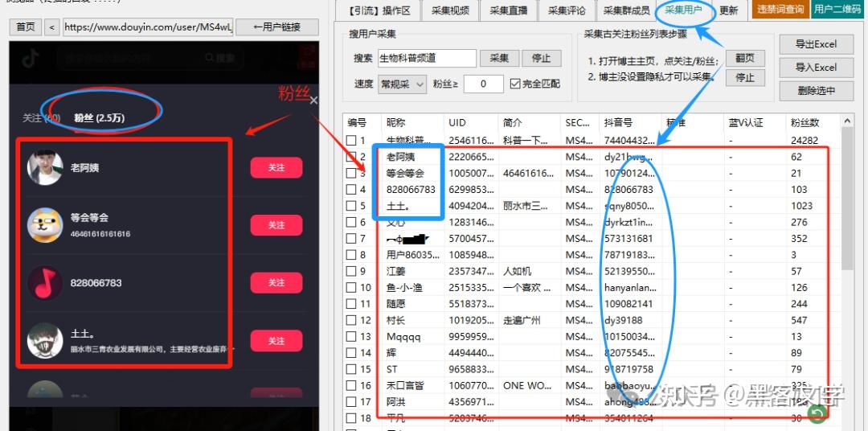Image resolution: width=868 pixels, height=431 pixels.
Task: Open the 【引流】操作区 tab
Action: click(379, 10)
